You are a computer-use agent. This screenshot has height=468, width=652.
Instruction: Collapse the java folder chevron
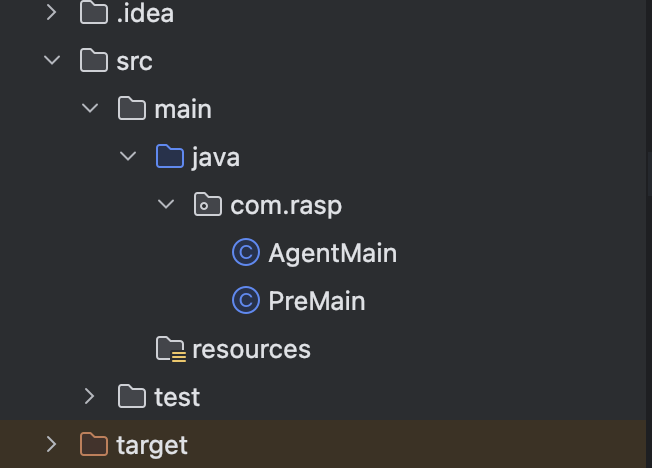tap(128, 156)
